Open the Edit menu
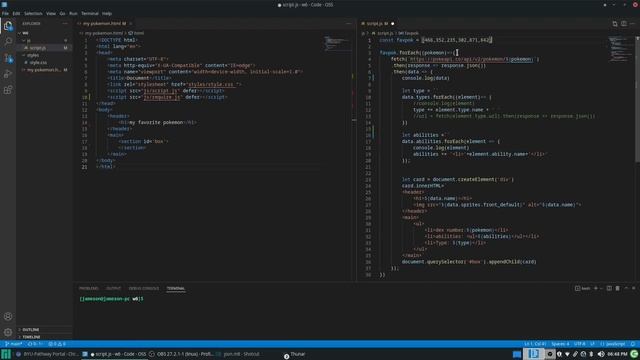640x360 pixels. [x=16, y=13]
